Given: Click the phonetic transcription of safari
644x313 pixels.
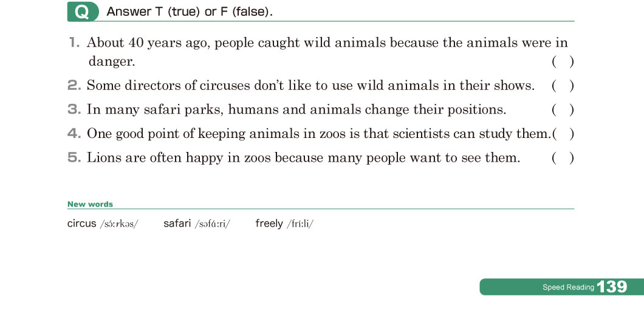Looking at the screenshot, I should tap(212, 224).
